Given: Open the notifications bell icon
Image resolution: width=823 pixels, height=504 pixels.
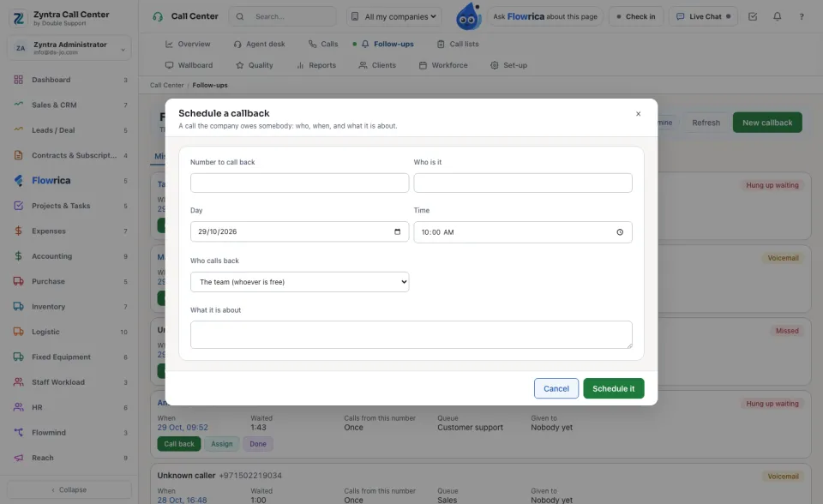Looking at the screenshot, I should 778,16.
